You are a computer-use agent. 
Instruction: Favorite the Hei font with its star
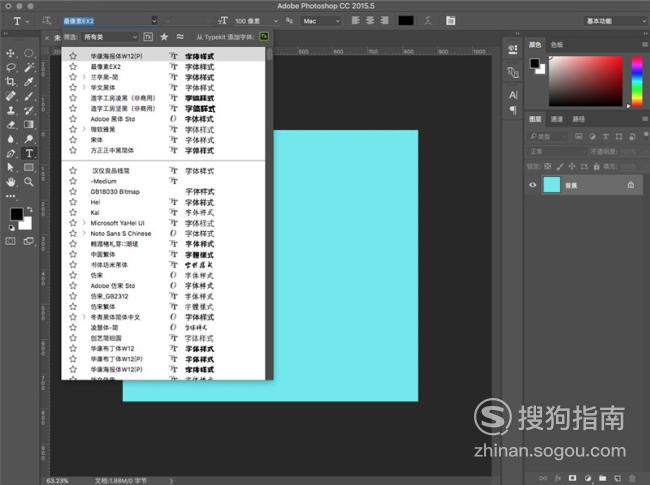(x=73, y=202)
